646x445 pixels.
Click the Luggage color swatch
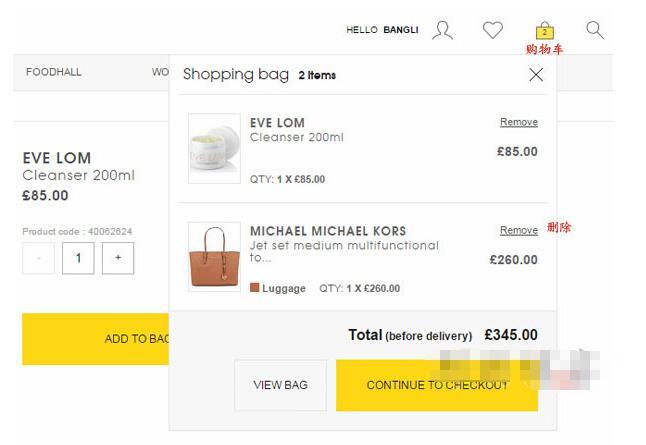(255, 288)
